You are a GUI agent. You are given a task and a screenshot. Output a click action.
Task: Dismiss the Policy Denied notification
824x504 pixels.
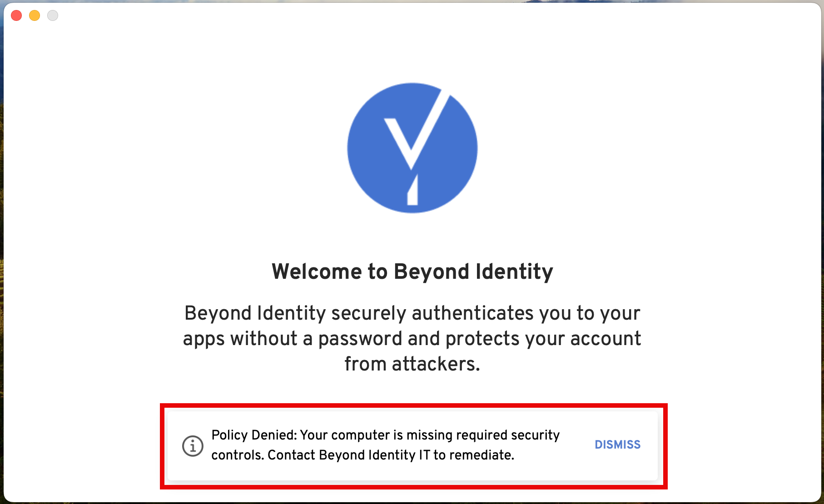(617, 445)
